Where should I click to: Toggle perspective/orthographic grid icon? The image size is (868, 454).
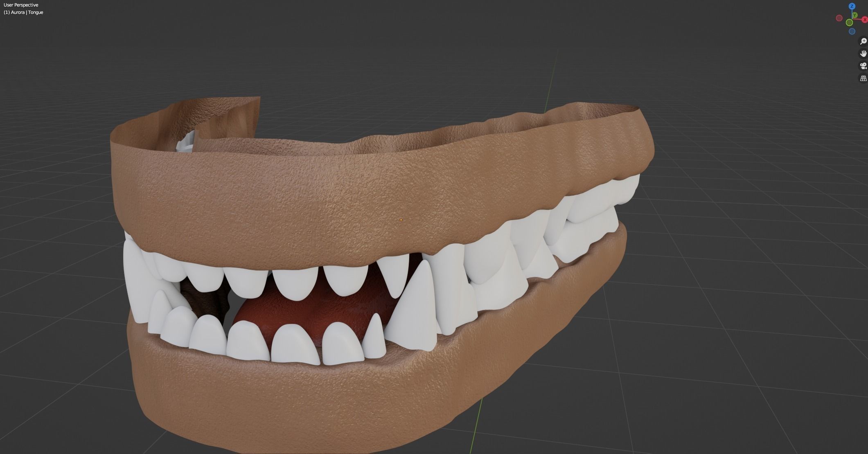(x=863, y=78)
